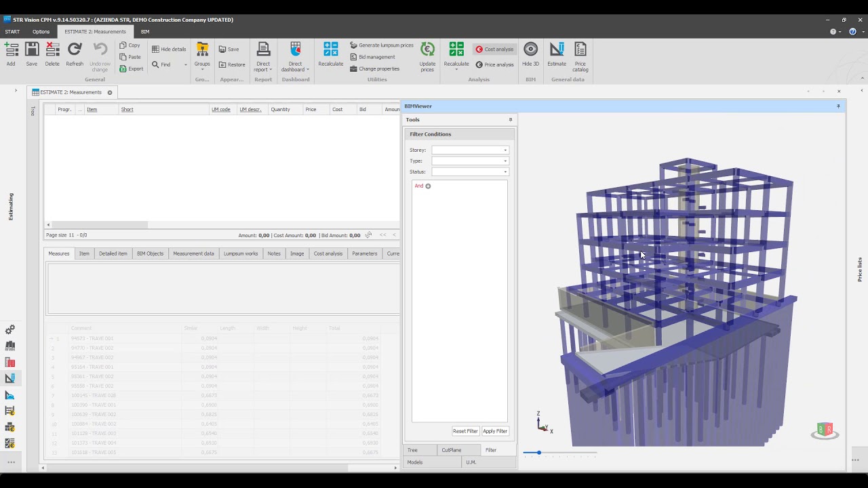Open the Measurement data tab
Screen dimensions: 868x488
(193, 253)
